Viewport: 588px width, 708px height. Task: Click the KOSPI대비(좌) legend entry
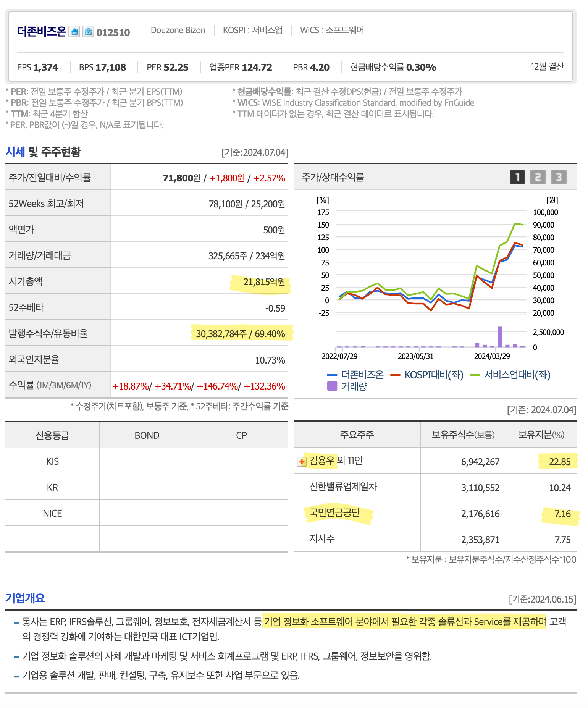427,375
